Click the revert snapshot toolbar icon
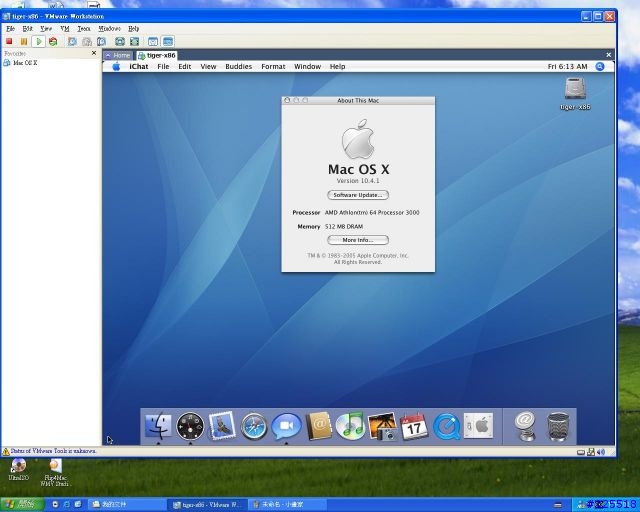Image resolution: width=640 pixels, height=512 pixels. (x=87, y=41)
